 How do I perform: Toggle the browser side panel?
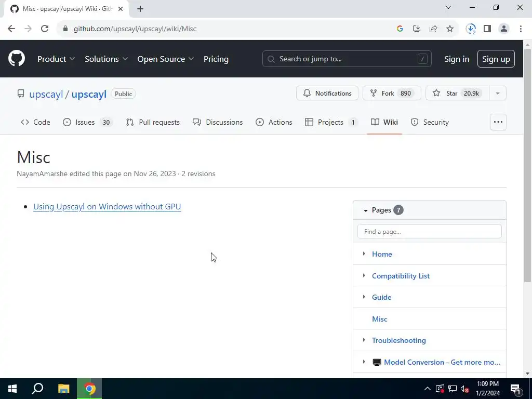click(487, 29)
